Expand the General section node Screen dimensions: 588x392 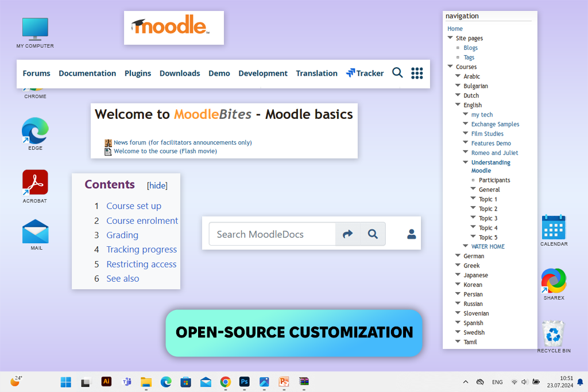point(473,189)
